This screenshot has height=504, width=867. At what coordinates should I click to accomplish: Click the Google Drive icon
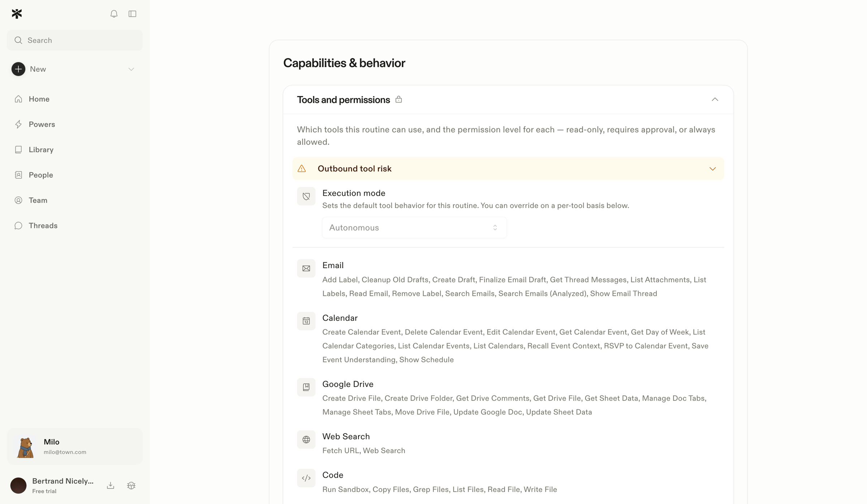click(306, 387)
